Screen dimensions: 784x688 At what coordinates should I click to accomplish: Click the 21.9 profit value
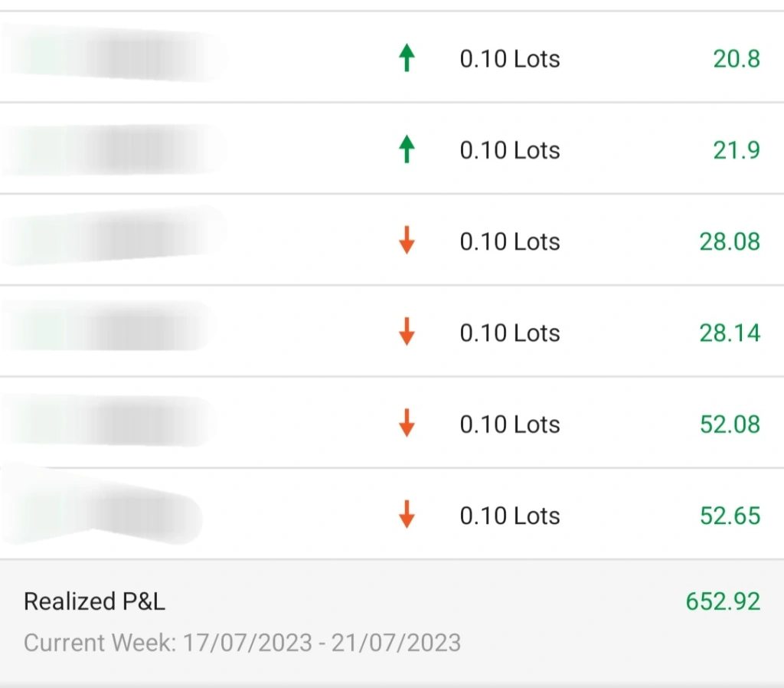[737, 151]
